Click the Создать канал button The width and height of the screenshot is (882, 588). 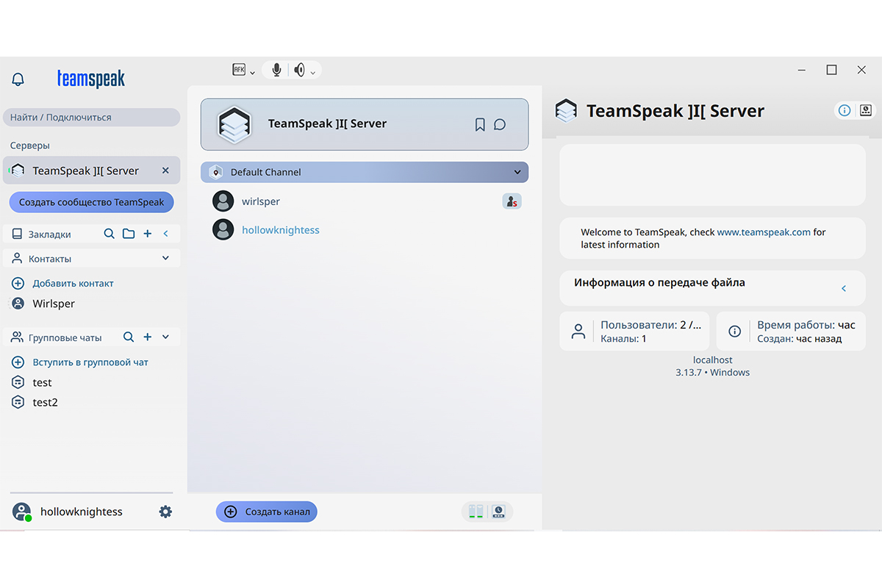(x=266, y=512)
